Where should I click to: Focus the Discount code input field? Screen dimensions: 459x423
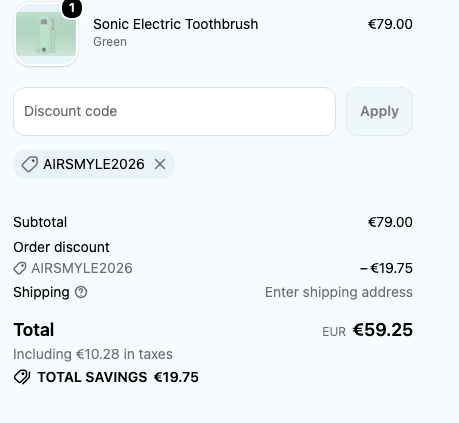[174, 111]
